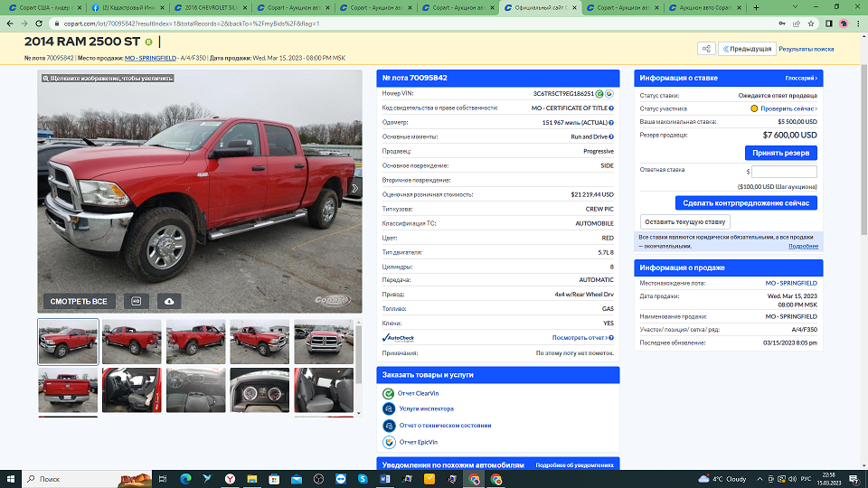868x488 pixels.
Task: Click green R icon beside vehicle title
Action: pos(148,42)
